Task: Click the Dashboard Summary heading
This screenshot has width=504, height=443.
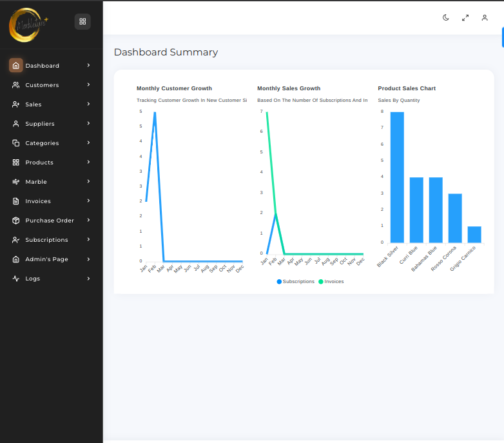Action: pyautogui.click(x=166, y=52)
